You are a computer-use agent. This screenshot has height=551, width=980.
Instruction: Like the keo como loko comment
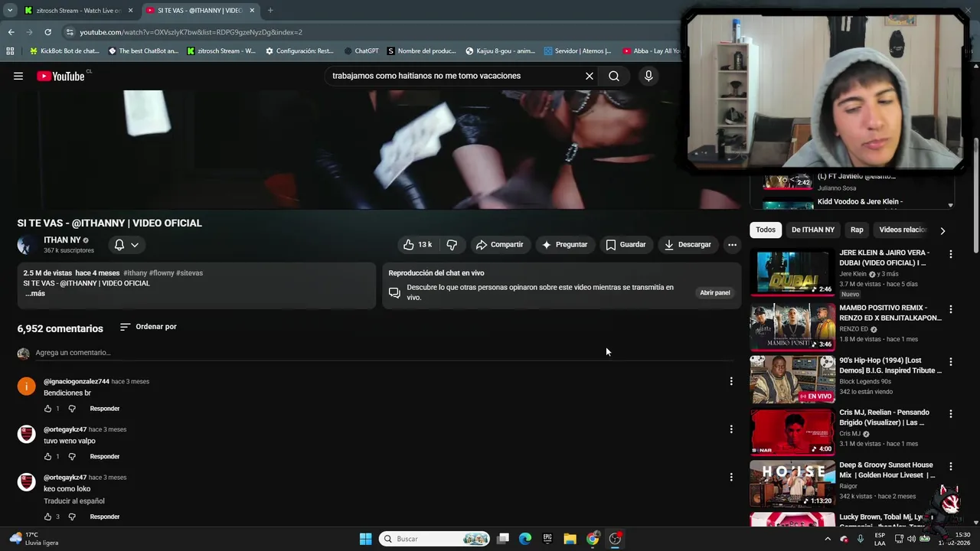47,517
